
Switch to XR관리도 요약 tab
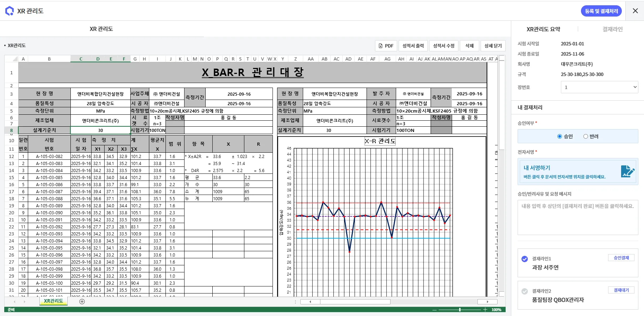(543, 29)
